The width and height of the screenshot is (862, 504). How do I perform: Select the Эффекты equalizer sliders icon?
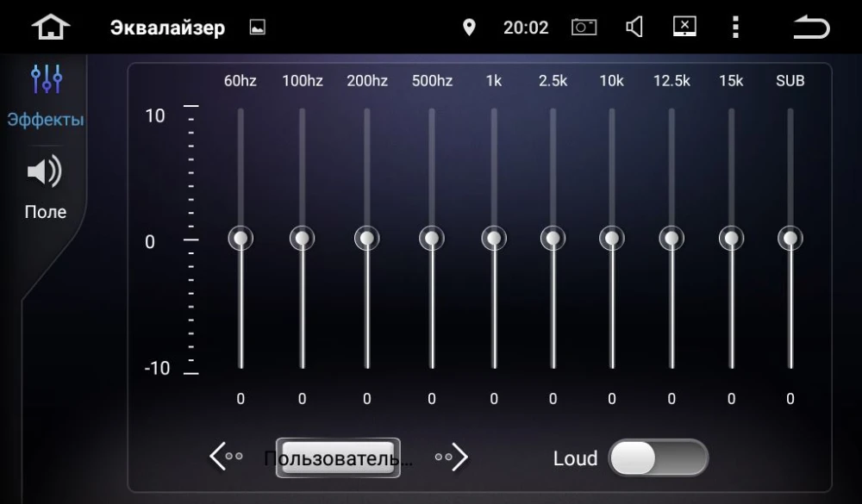47,79
